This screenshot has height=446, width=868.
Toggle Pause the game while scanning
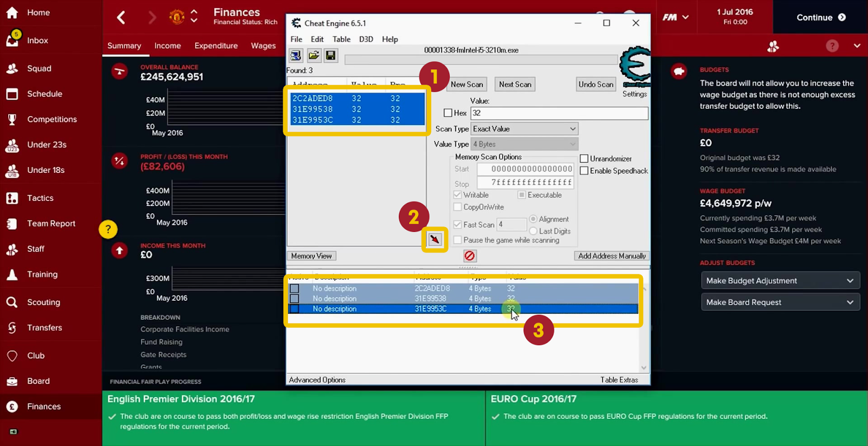point(457,240)
